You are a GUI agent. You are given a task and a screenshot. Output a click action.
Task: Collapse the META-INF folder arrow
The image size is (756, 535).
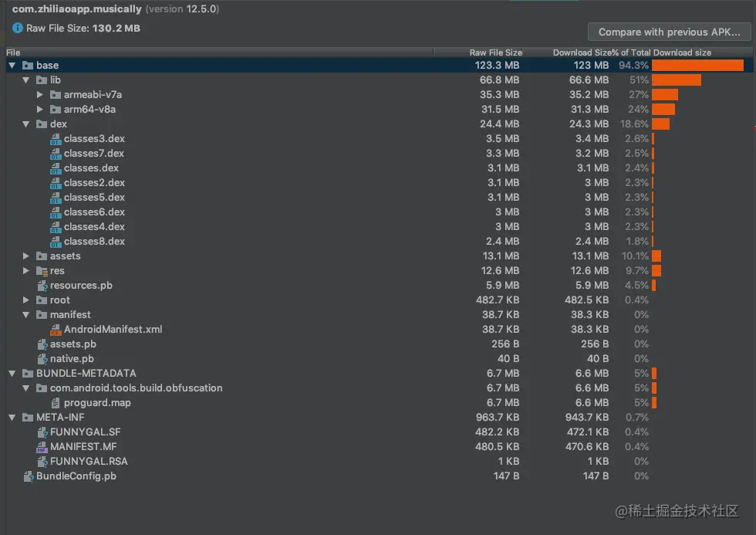click(12, 418)
